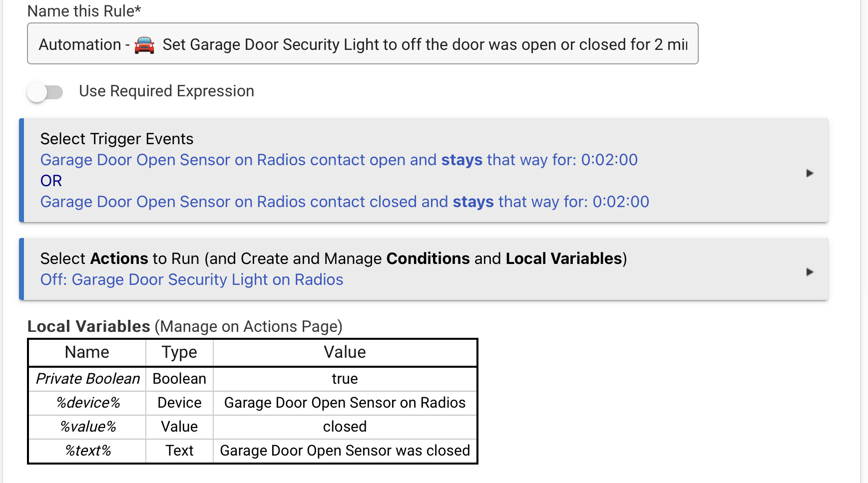868x483 pixels.
Task: Open the contact closed stays trigger link
Action: coord(345,202)
